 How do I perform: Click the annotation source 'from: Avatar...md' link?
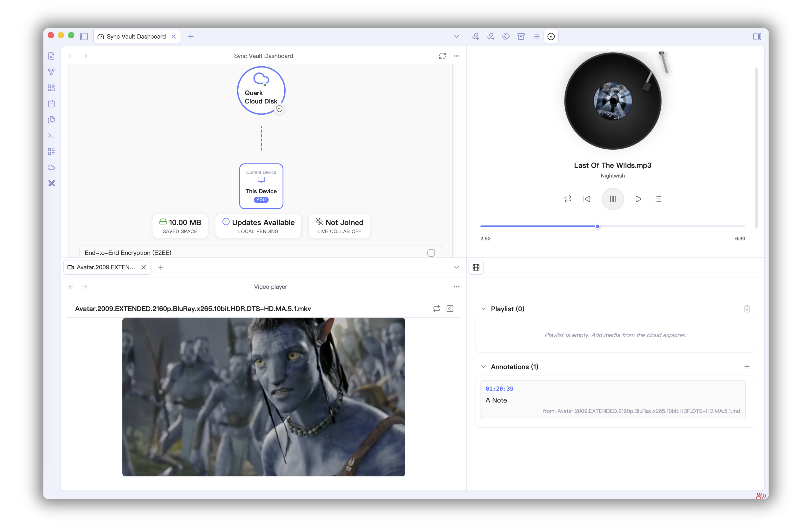pyautogui.click(x=641, y=411)
